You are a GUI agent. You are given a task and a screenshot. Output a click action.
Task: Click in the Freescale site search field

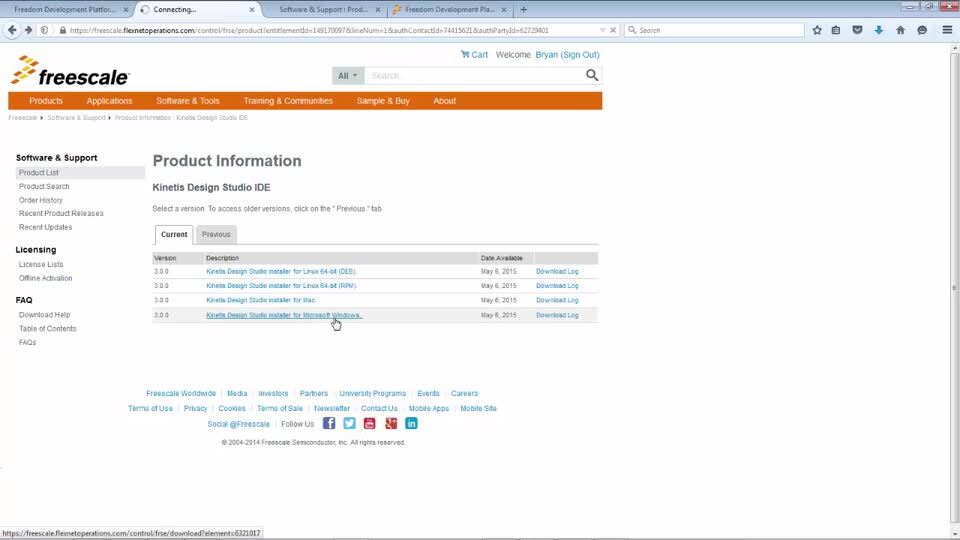(x=474, y=76)
